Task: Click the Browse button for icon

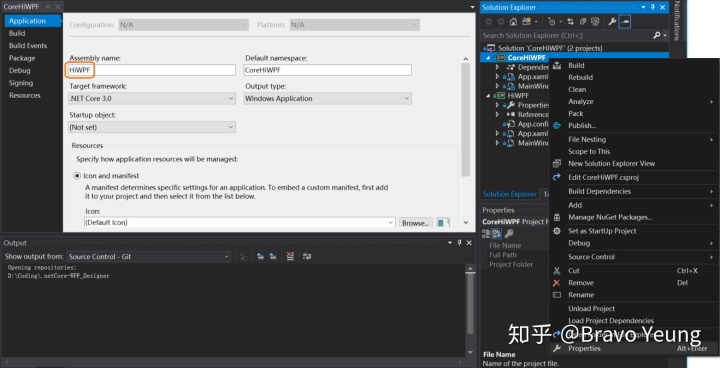Action: 416,223
